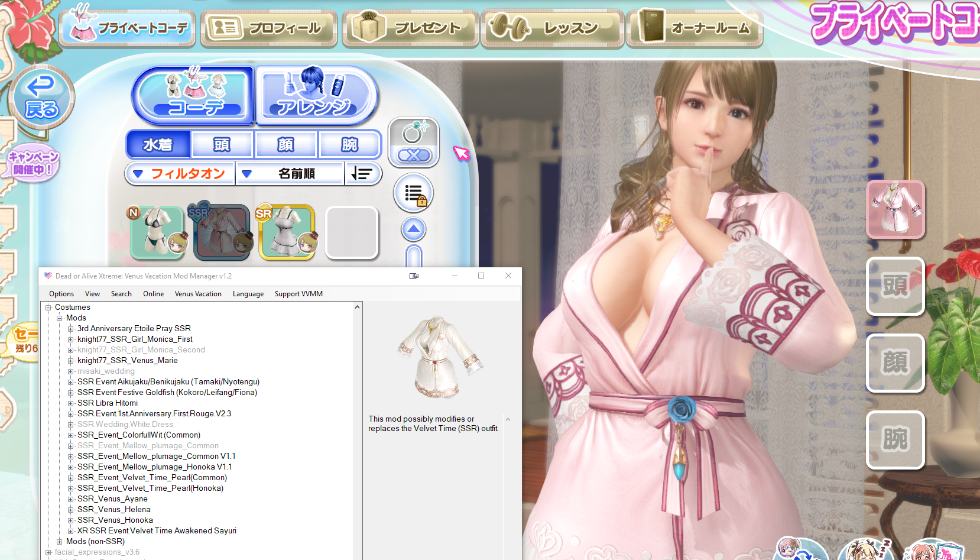
Task: Select SSR Event Aikujaku/Benikujaku mod entry
Action: pos(168,382)
